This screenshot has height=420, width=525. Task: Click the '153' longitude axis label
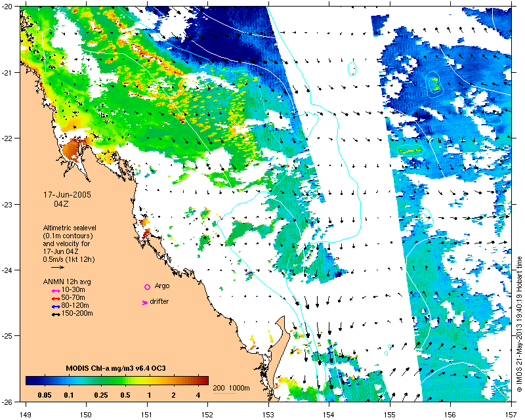[268, 415]
